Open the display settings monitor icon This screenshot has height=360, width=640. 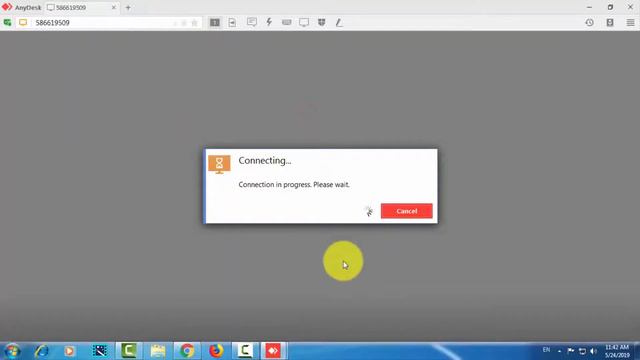tap(304, 22)
